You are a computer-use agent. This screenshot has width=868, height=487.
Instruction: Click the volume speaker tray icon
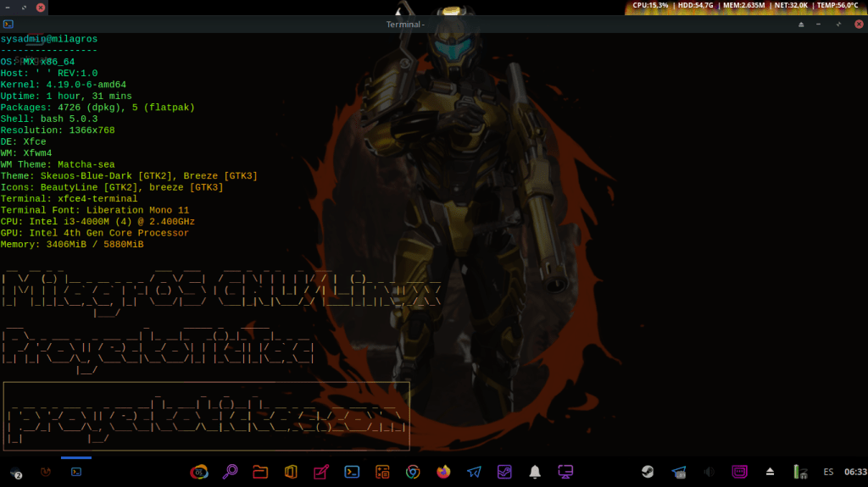tap(709, 472)
